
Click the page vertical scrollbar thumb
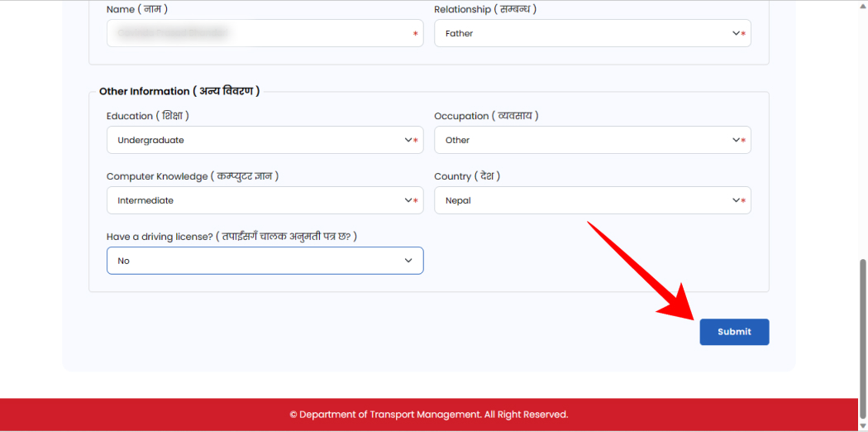pos(863,338)
